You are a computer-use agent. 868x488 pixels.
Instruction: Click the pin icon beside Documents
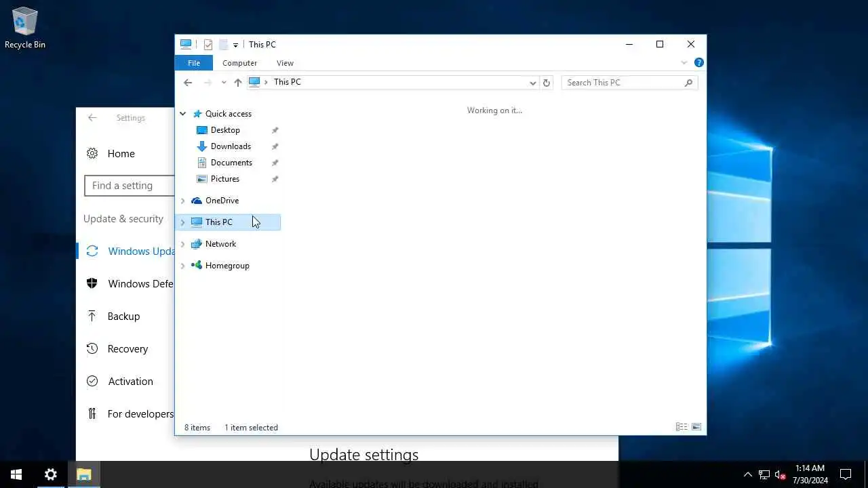point(275,163)
